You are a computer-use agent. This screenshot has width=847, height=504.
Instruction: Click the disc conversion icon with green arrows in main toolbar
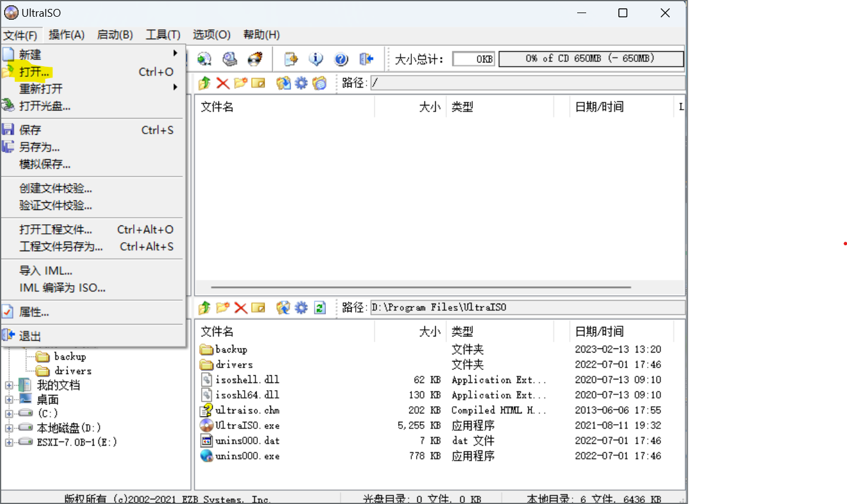[205, 58]
